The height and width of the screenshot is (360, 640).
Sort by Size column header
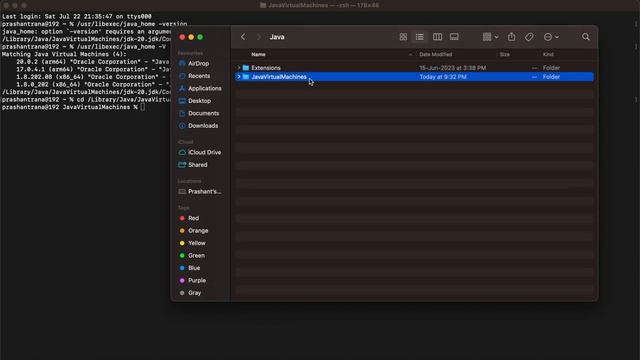pyautogui.click(x=504, y=54)
